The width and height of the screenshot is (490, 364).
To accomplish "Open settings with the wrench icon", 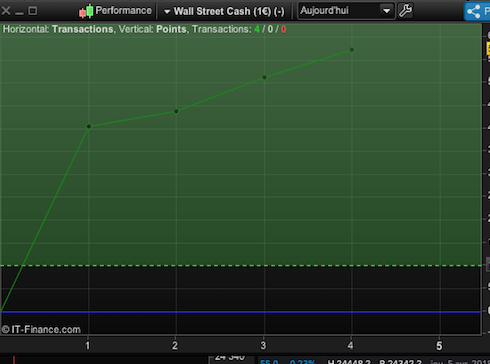I will (x=405, y=11).
